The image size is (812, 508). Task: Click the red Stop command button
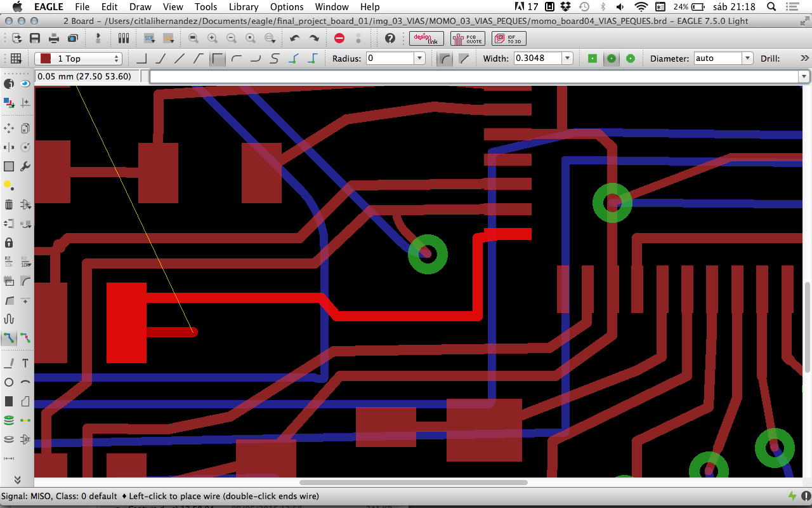(x=339, y=38)
